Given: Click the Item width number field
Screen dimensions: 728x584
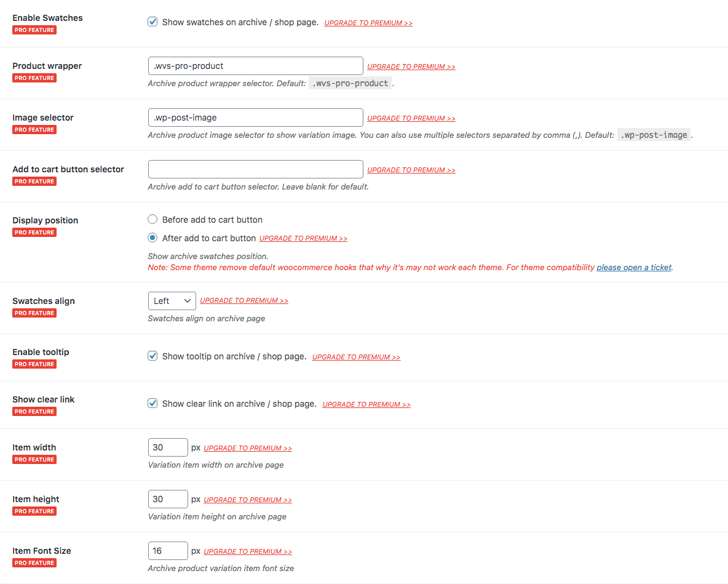Looking at the screenshot, I should [168, 447].
